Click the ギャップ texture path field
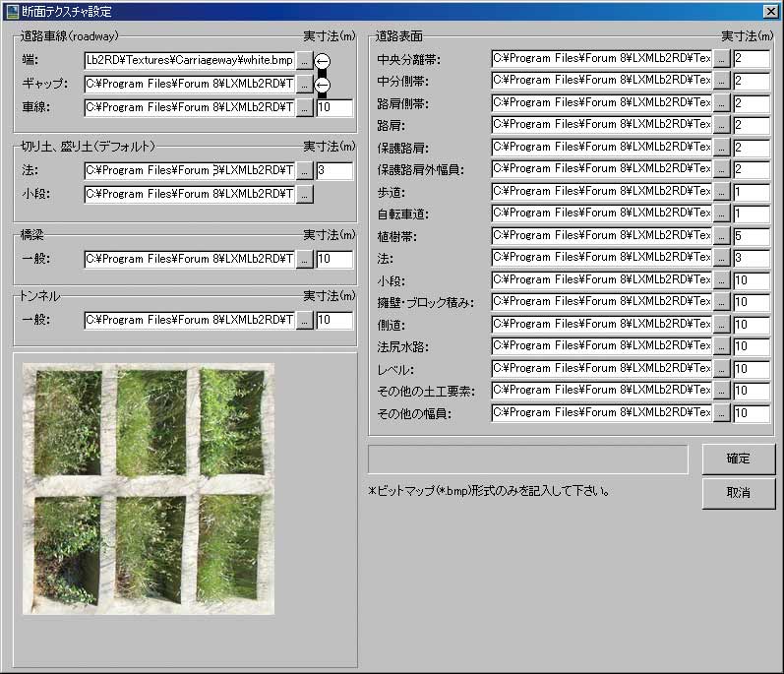The width and height of the screenshot is (784, 674). 190,84
